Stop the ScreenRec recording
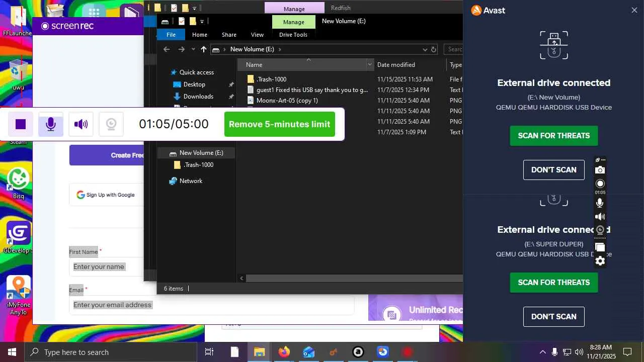644x362 pixels. 21,124
